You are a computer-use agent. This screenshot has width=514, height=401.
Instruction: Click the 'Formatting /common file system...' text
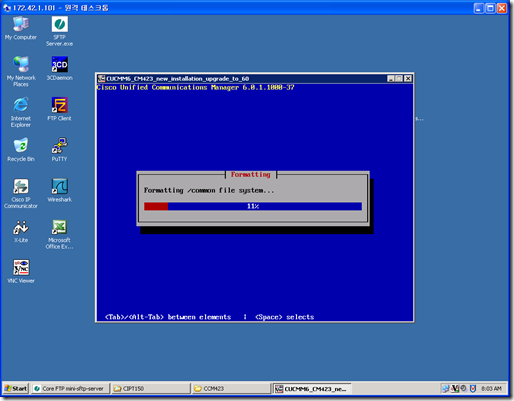click(x=209, y=191)
